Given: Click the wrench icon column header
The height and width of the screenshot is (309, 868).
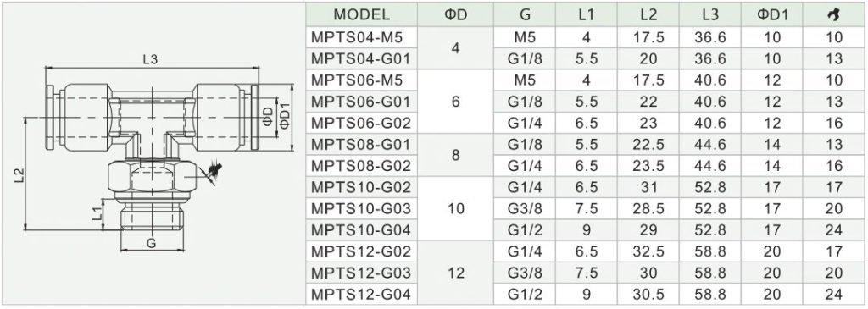Looking at the screenshot, I should (834, 15).
